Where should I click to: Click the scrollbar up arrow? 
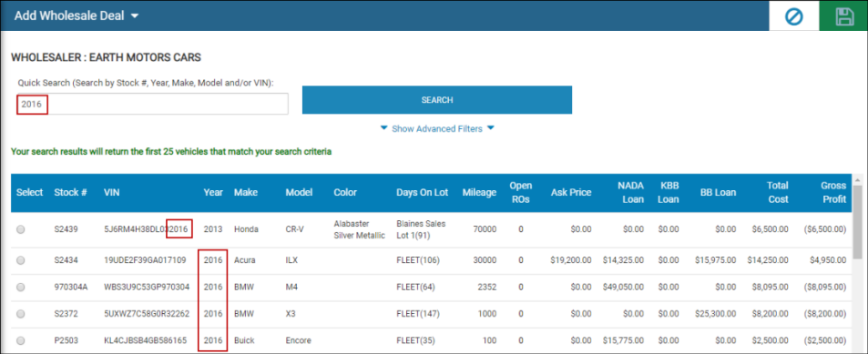tap(857, 180)
